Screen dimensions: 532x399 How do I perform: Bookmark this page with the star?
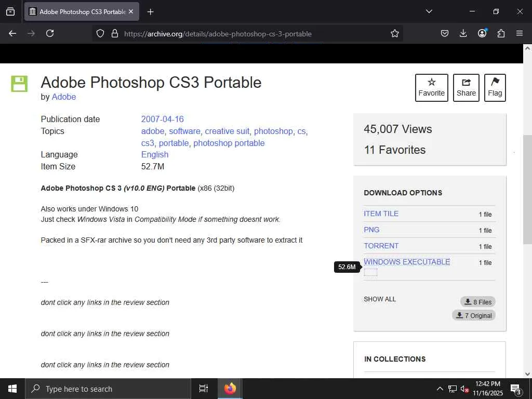point(395,34)
